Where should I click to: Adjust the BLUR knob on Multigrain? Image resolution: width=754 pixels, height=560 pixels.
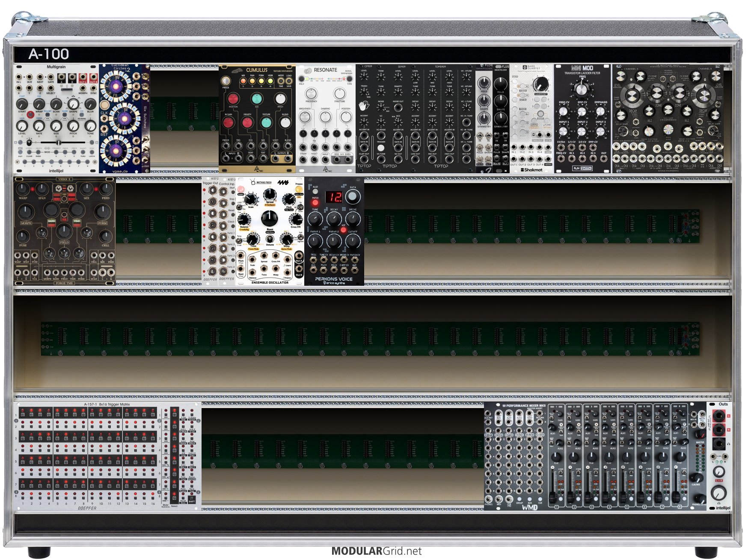coord(90,104)
